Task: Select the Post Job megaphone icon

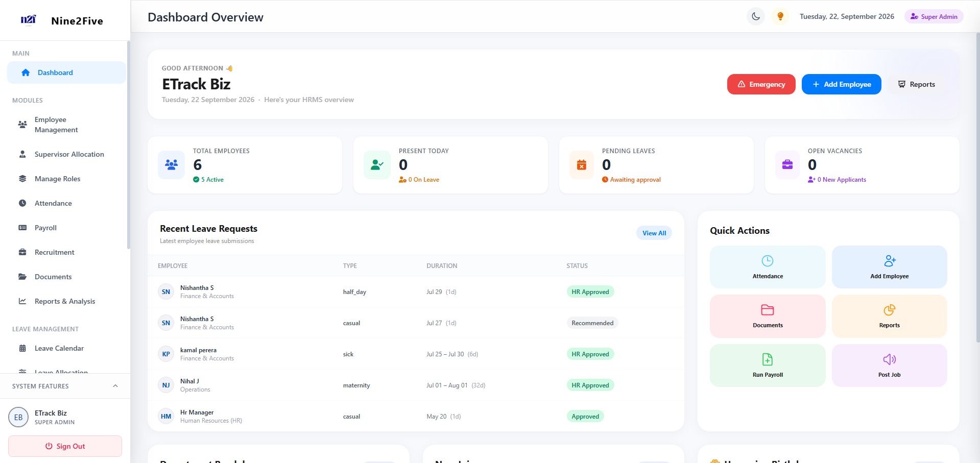Action: point(890,359)
